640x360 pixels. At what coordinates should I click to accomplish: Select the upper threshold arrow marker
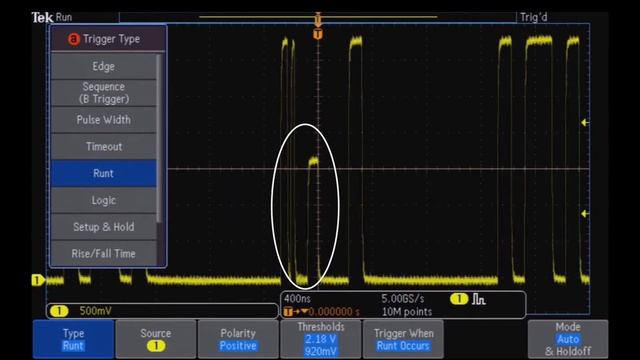[x=585, y=122]
